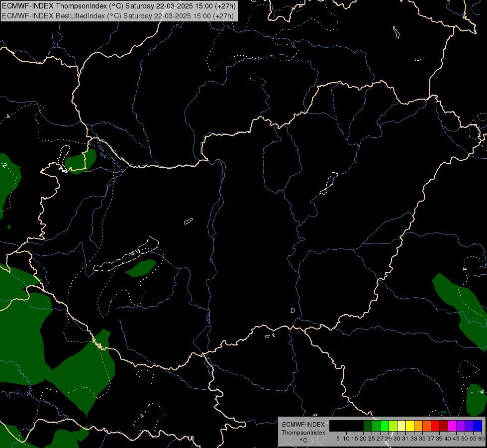Select the bright red 37-39 legend swatch
The image size is (487, 448).
click(435, 426)
